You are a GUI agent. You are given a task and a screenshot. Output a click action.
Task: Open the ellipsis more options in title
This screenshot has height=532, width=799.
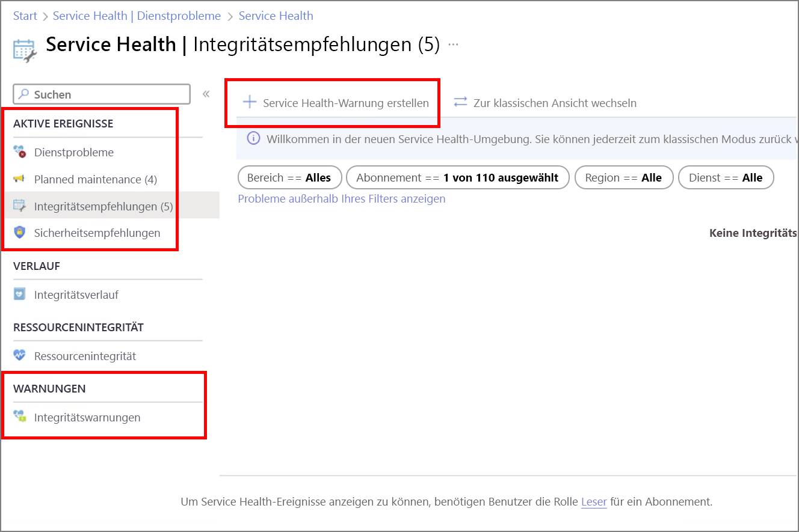[x=453, y=44]
